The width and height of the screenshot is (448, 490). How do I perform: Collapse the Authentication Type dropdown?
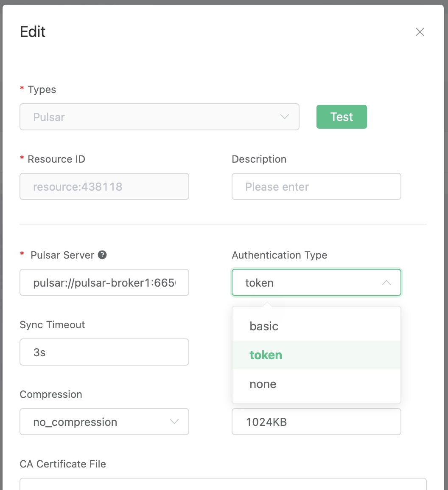(x=316, y=282)
